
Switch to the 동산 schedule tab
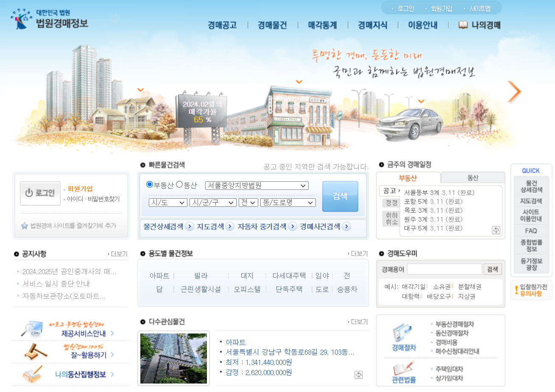[x=472, y=177]
